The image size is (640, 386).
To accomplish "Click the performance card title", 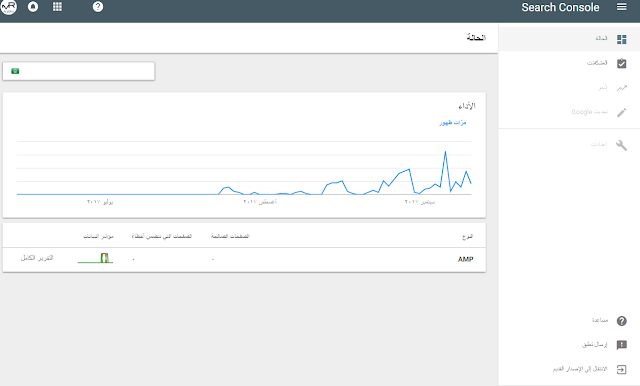I will (467, 106).
